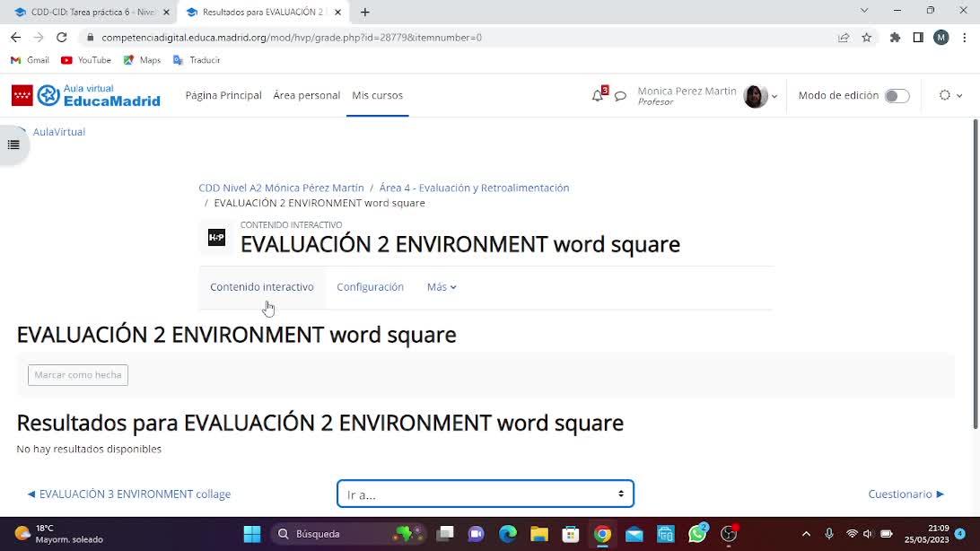Go back with the browser back arrow

tap(15, 38)
